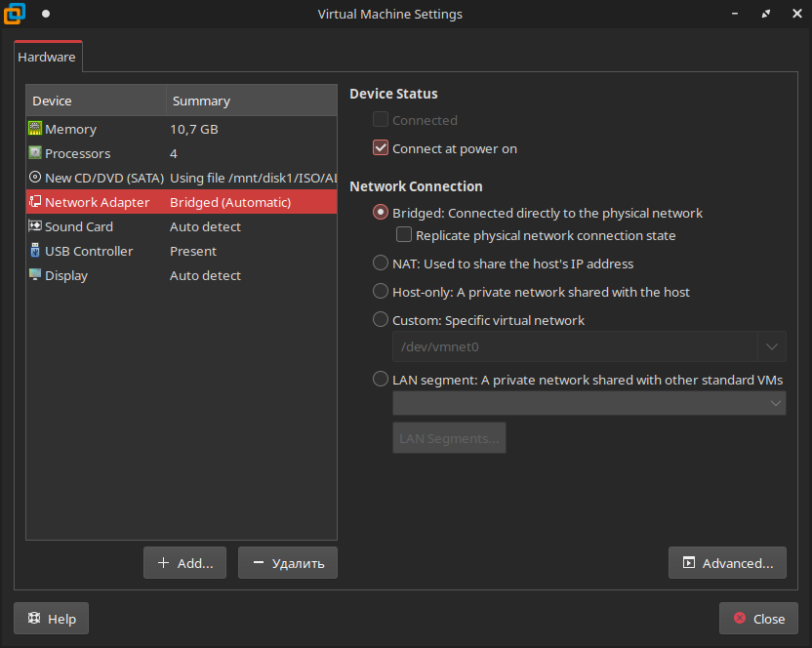Click the Processors chip icon
This screenshot has height=648, width=812.
point(35,153)
